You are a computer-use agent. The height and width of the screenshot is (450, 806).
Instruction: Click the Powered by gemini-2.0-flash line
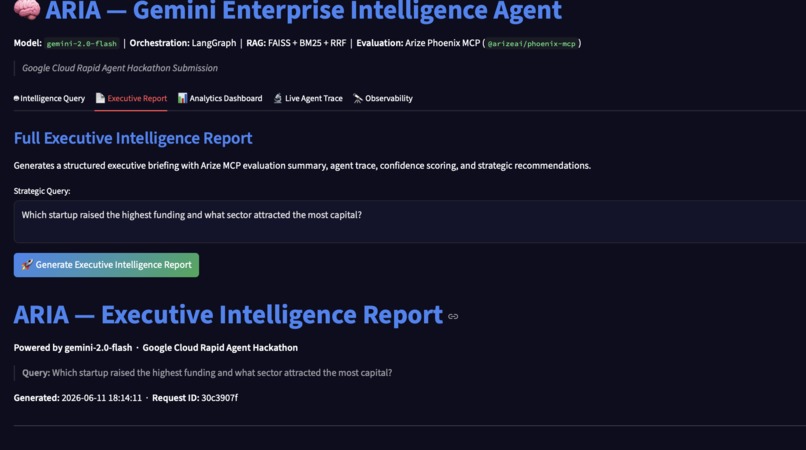tap(156, 348)
